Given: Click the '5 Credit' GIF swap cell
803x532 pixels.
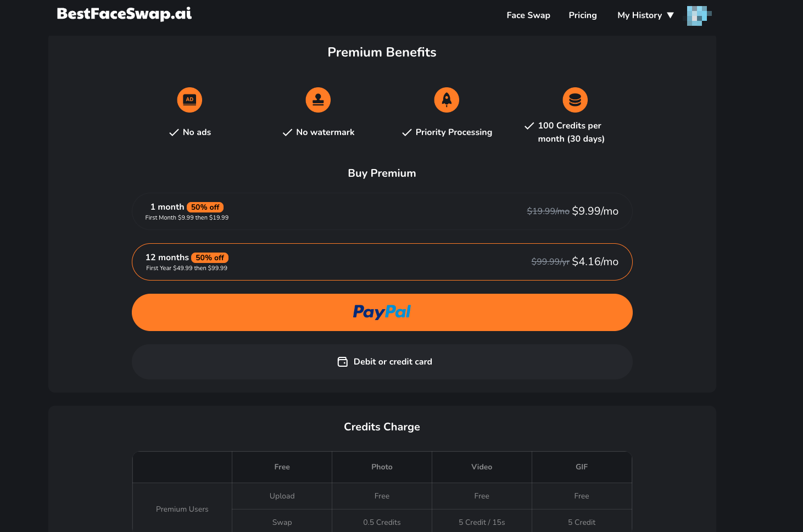Looking at the screenshot, I should point(582,523).
